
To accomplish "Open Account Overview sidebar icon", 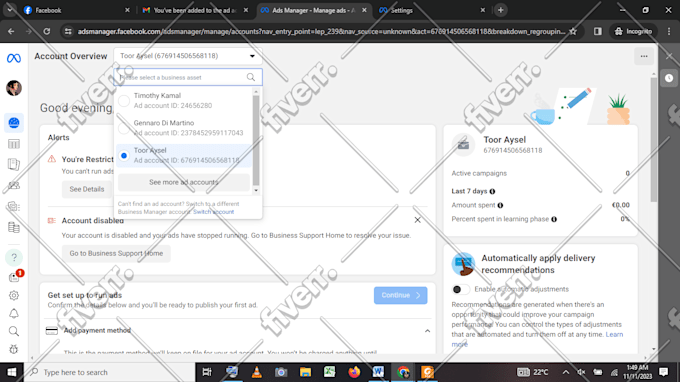I will tap(14, 123).
